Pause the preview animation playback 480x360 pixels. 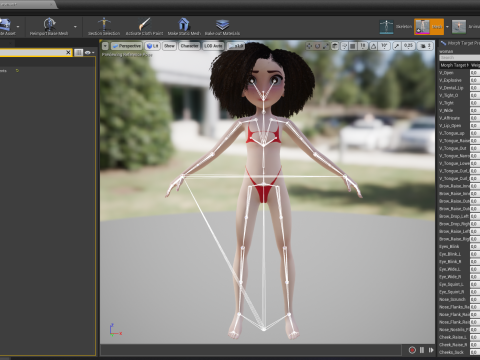pyautogui.click(x=422, y=350)
